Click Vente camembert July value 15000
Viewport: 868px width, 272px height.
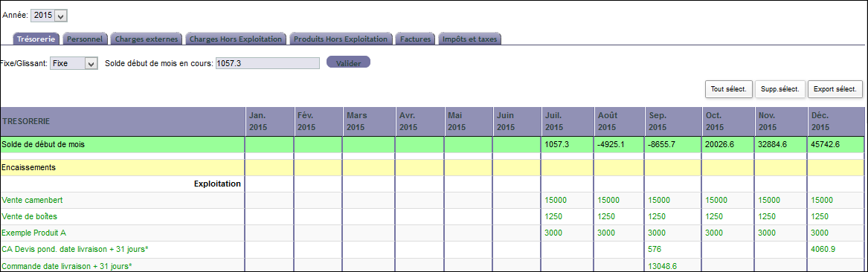pyautogui.click(x=556, y=200)
